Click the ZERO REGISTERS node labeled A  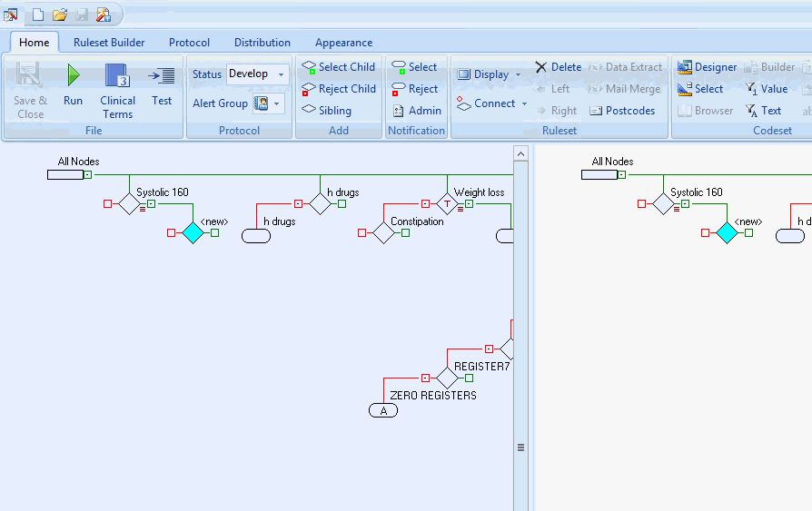[383, 411]
